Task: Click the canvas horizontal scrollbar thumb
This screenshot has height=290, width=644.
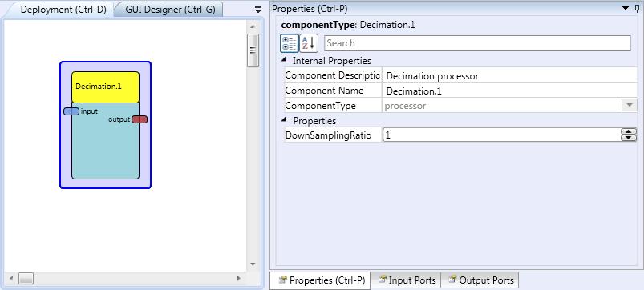Action: tap(26, 279)
